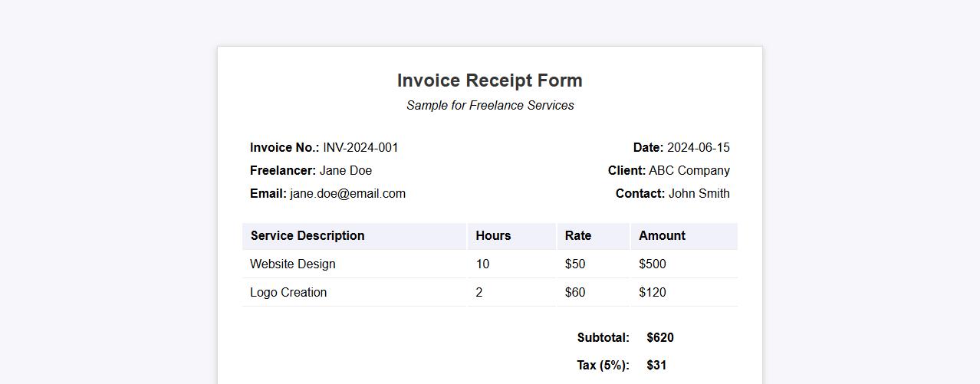Viewport: 980px width, 384px height.
Task: Select the Sample for Freelance Services subtitle
Action: 490,106
